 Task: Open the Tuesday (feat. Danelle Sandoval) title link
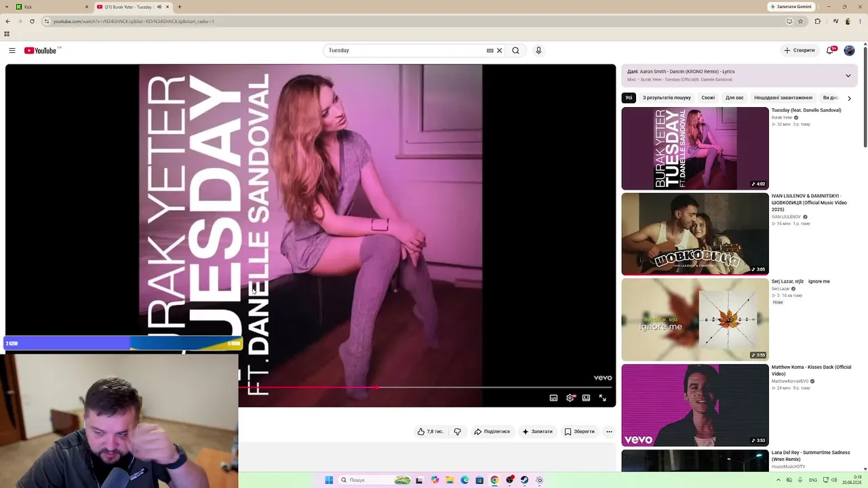pos(806,110)
